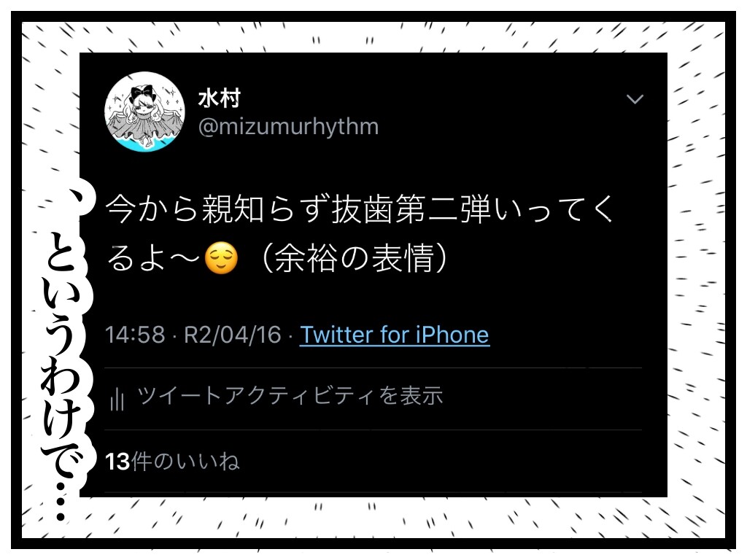Click the るよ〜 text before the emoji

(153, 258)
